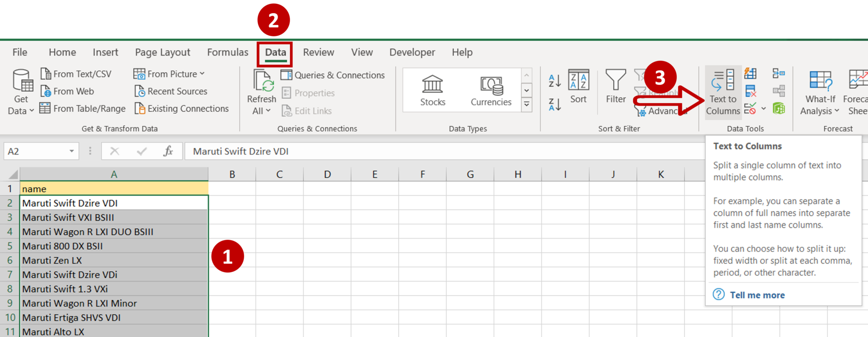Open the custom Sort dialog
Image resolution: width=868 pixels, height=337 pixels.
tap(579, 87)
